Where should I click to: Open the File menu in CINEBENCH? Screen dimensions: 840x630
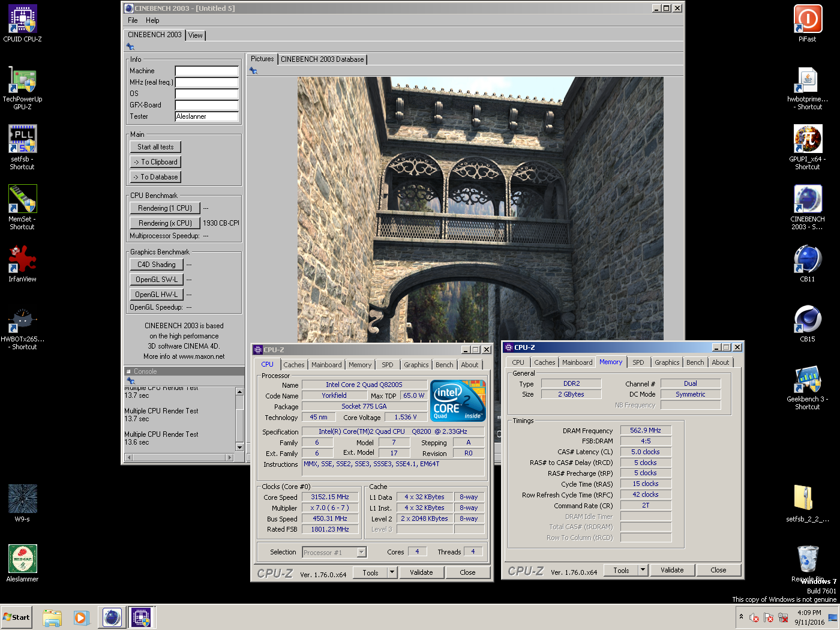[x=133, y=20]
